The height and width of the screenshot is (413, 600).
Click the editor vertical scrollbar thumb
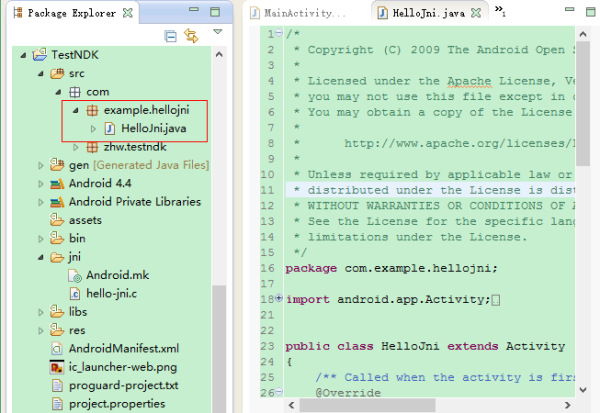coord(583,104)
